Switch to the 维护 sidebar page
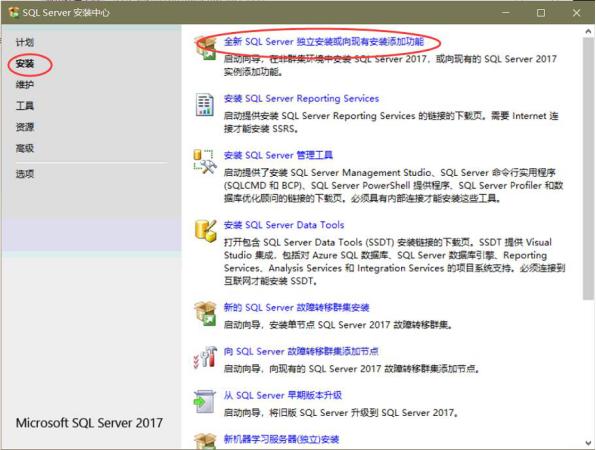Viewport: 596px width, 450px height. [x=25, y=84]
